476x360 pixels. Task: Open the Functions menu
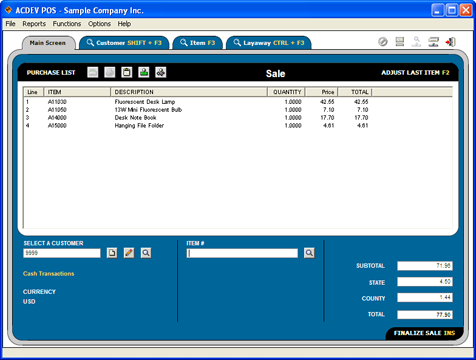click(67, 24)
